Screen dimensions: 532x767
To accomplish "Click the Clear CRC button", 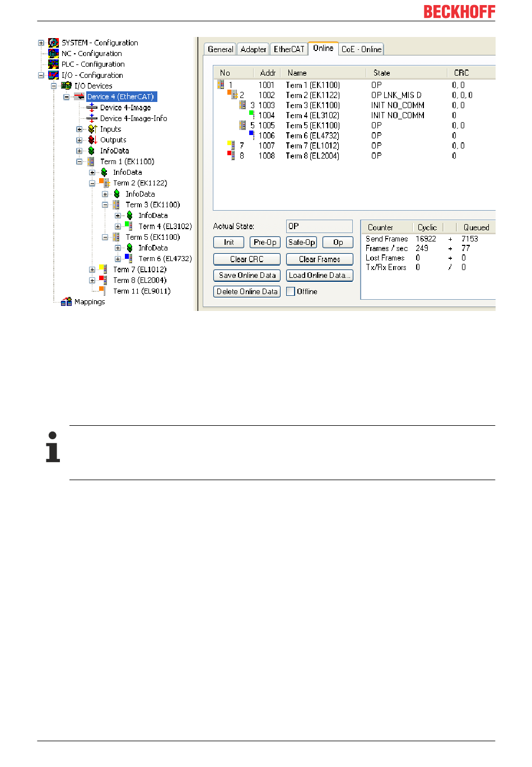I will tap(247, 259).
